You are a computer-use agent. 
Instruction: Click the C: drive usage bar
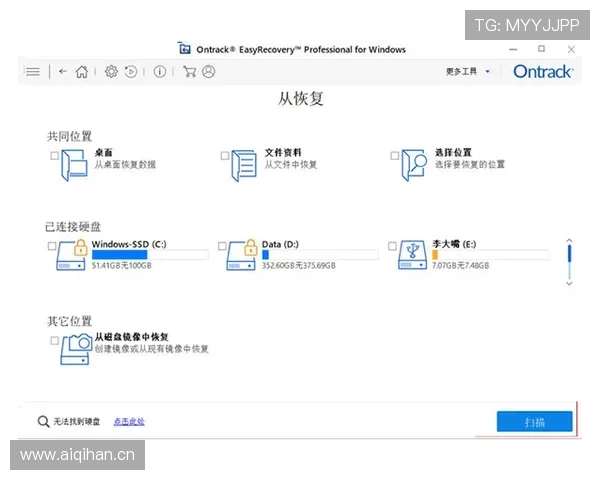click(x=150, y=255)
